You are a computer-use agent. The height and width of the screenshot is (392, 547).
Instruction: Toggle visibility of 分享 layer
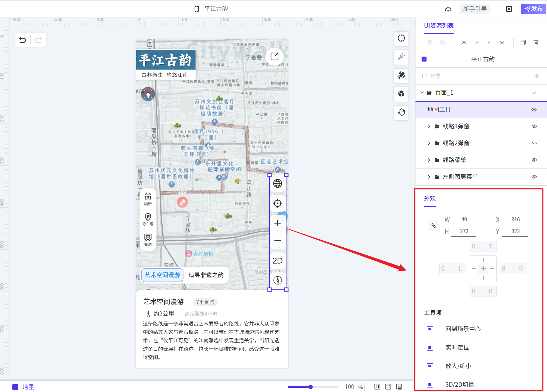coord(537,76)
